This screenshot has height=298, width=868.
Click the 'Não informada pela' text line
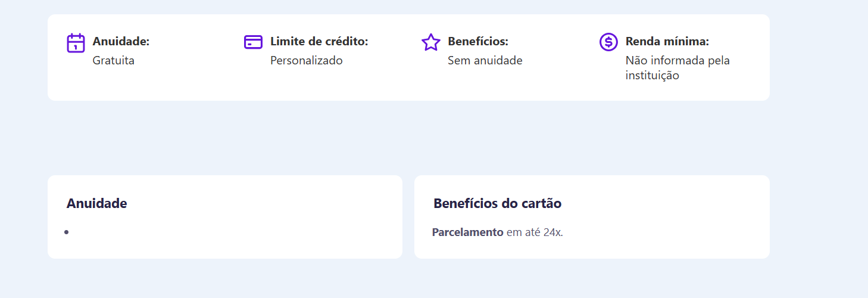677,60
